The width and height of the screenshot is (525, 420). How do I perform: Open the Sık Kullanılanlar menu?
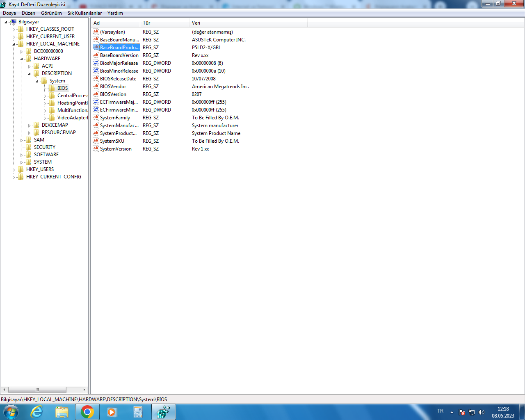[x=84, y=13]
